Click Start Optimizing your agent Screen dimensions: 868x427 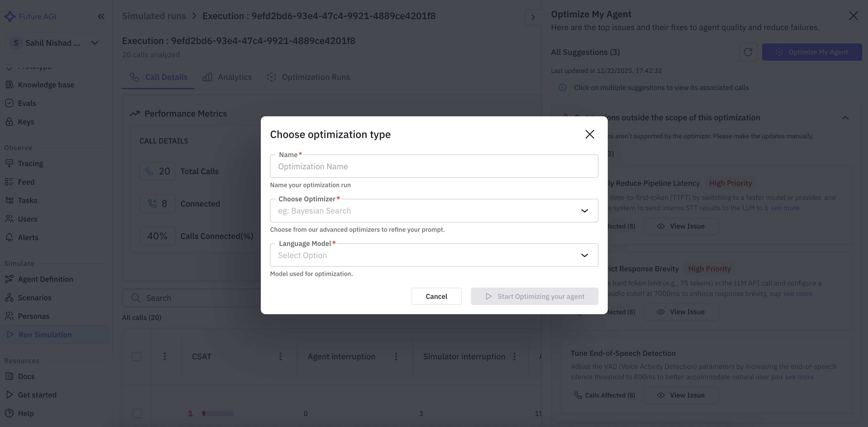[x=534, y=296]
